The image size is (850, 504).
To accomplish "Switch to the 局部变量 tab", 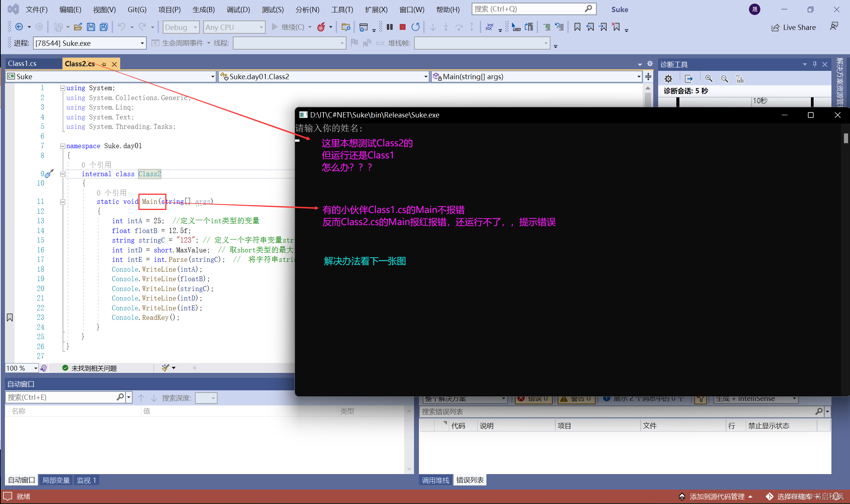I will pyautogui.click(x=56, y=480).
